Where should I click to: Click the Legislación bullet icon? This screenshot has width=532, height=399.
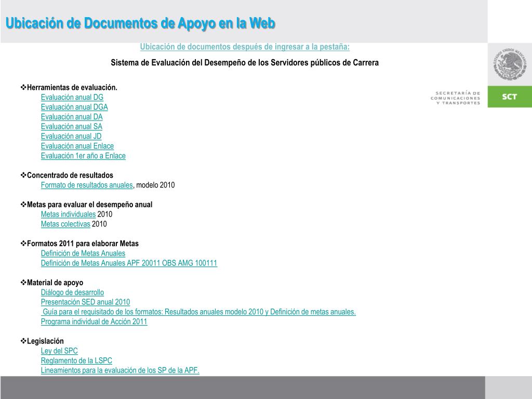point(23,341)
